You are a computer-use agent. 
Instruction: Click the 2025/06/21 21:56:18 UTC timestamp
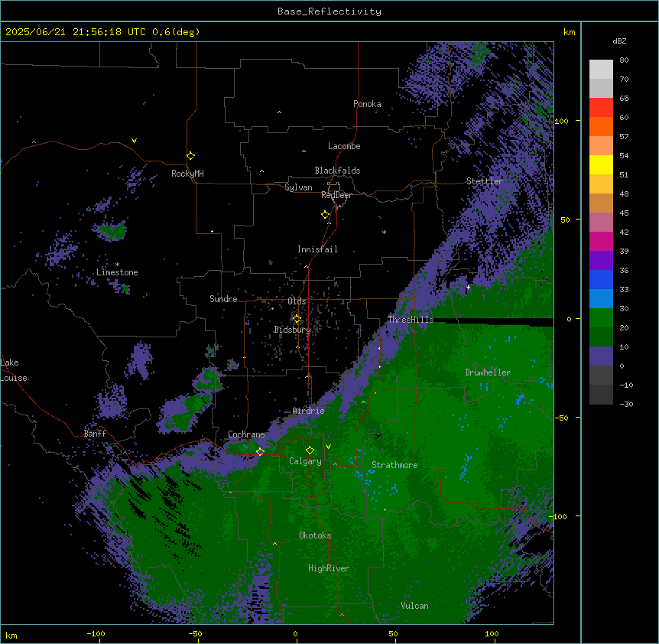[x=76, y=32]
